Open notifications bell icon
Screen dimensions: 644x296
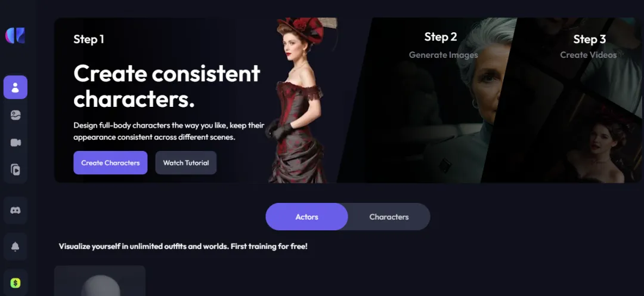point(16,246)
